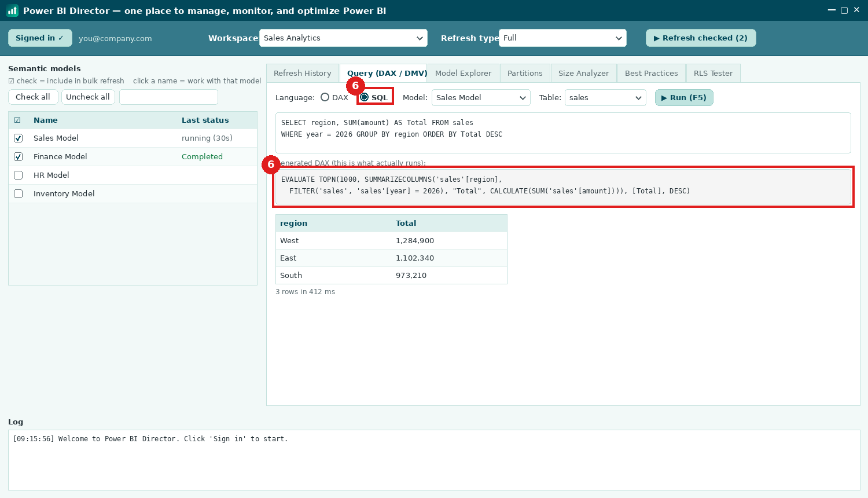Image resolution: width=868 pixels, height=498 pixels.
Task: Click the Check all button
Action: pyautogui.click(x=33, y=97)
